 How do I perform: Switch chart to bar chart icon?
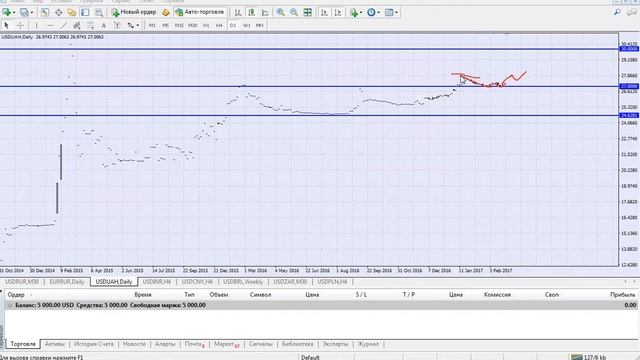click(238, 13)
